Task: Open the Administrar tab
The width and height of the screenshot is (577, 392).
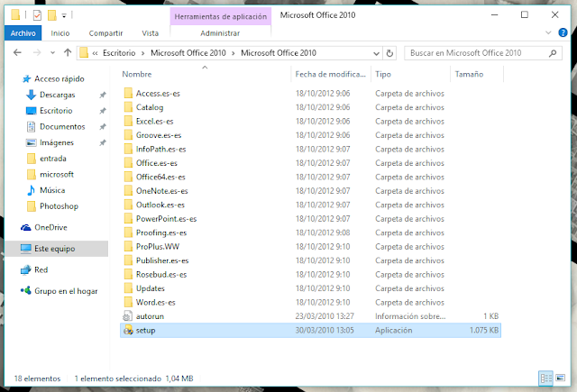Action: click(x=220, y=33)
